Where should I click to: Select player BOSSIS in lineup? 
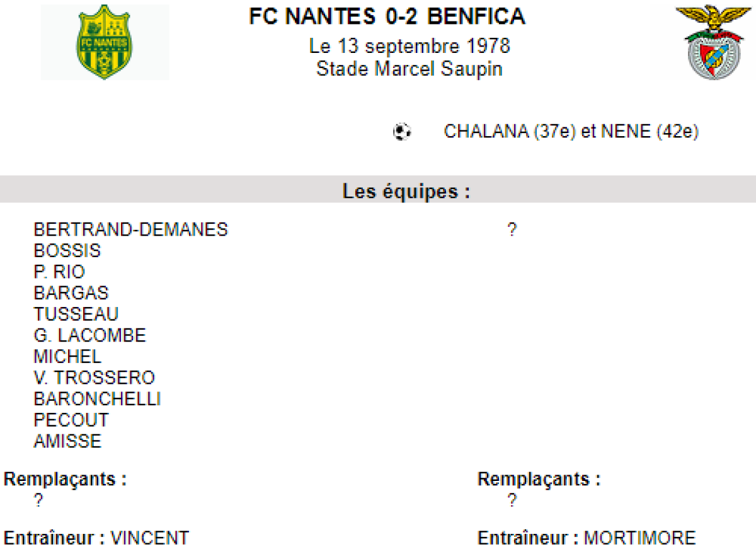coord(67,251)
